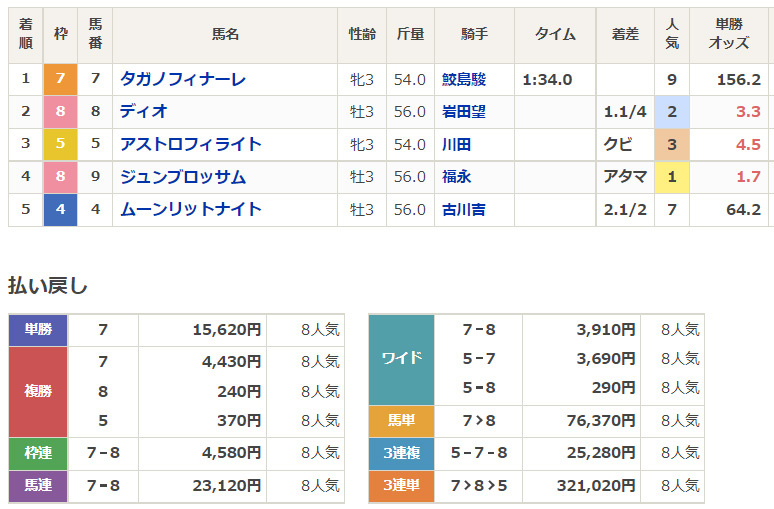Click the 3連単 payout label
The width and height of the screenshot is (774, 509).
pos(401,486)
